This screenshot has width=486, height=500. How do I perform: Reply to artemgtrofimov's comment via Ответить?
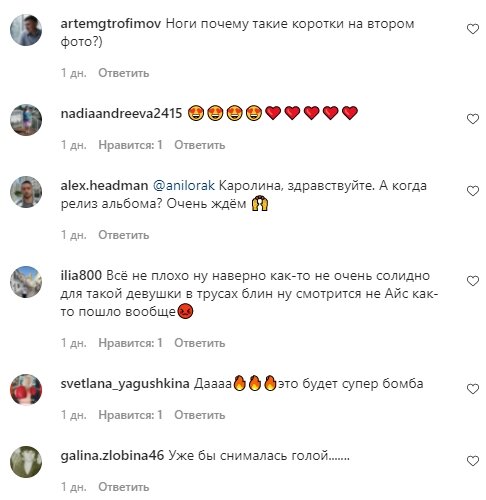tap(123, 73)
